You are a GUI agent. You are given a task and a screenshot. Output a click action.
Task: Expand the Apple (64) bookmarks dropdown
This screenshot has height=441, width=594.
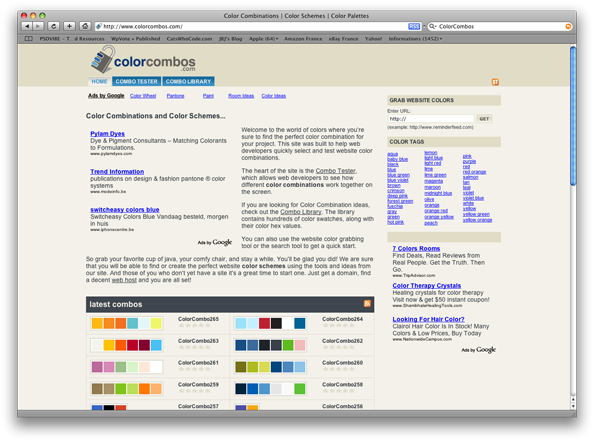pos(263,39)
